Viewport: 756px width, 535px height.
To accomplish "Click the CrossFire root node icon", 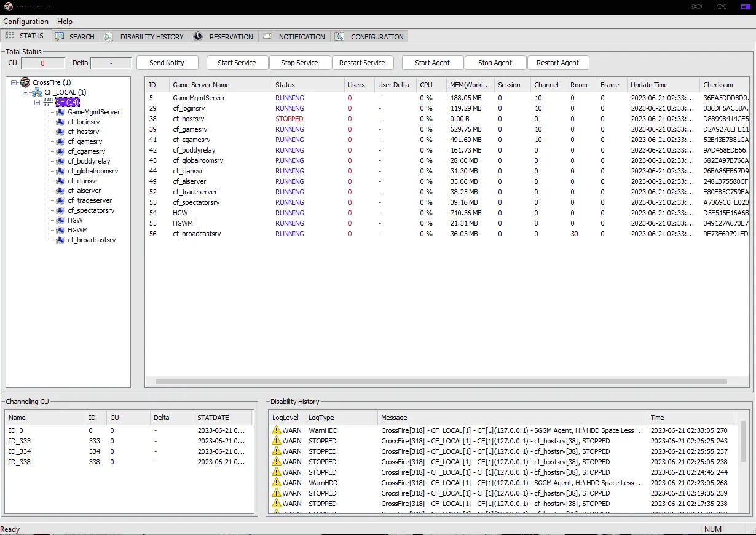I will (25, 82).
